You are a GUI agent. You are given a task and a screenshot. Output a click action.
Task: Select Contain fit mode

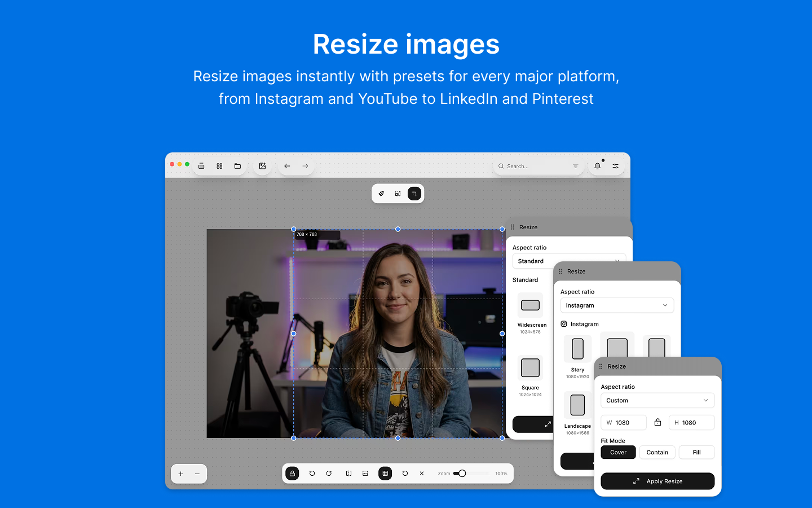[x=657, y=452]
